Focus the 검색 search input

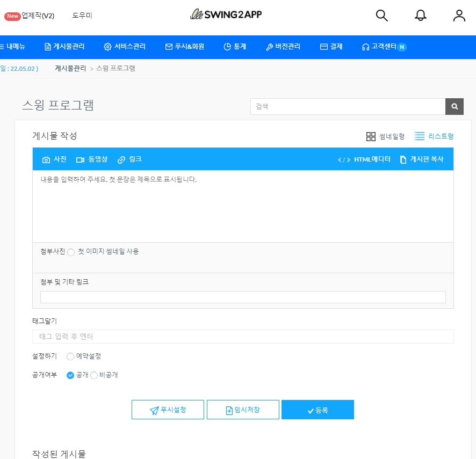[348, 106]
